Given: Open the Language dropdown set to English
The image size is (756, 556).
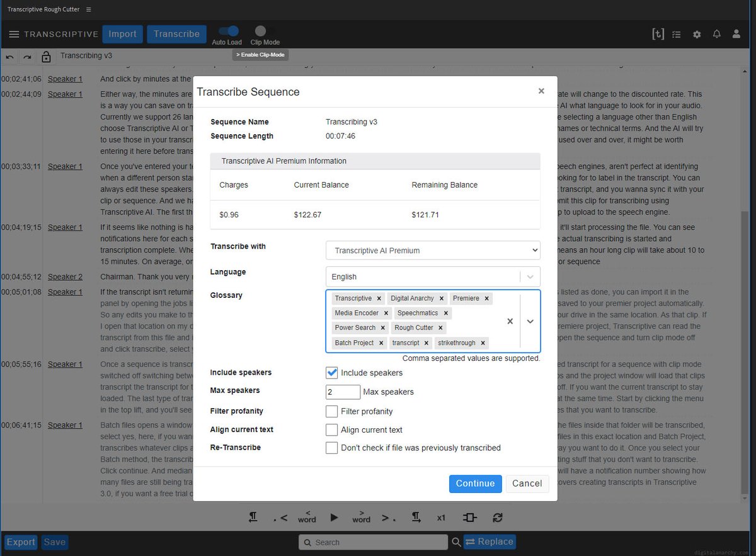Looking at the screenshot, I should click(433, 276).
